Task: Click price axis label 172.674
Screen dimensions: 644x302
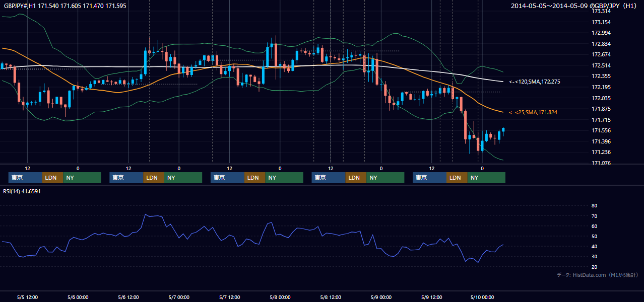Action: click(x=601, y=54)
